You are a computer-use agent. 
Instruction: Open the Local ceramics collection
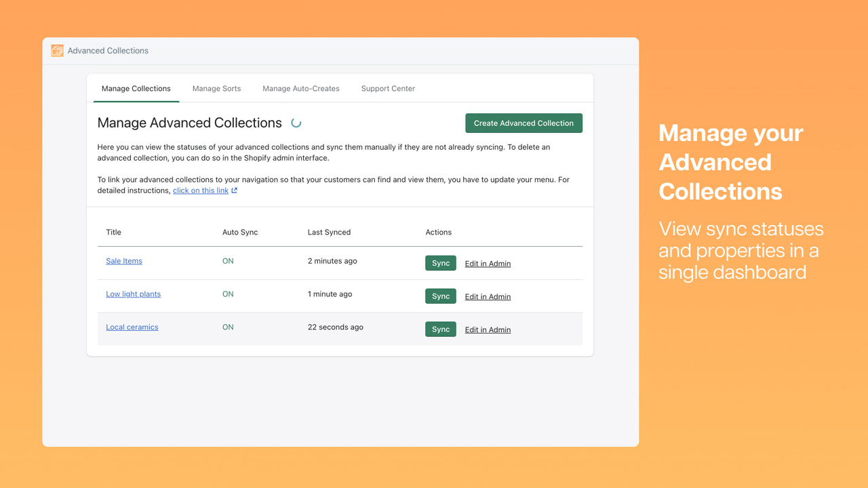pos(132,327)
